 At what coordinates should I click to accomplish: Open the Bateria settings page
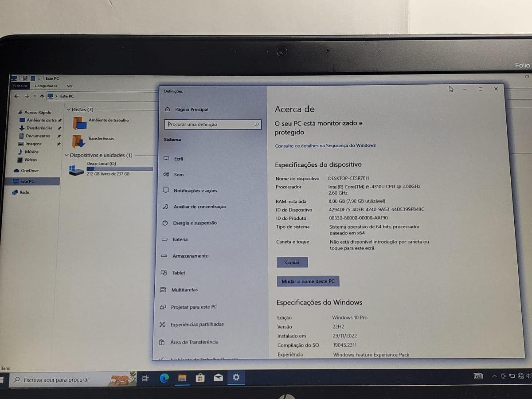point(175,239)
